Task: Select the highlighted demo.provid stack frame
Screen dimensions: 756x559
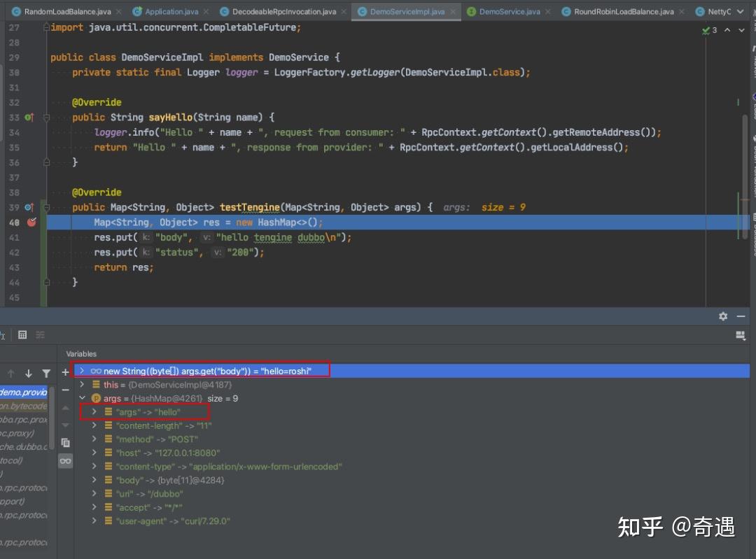Action: pos(24,392)
